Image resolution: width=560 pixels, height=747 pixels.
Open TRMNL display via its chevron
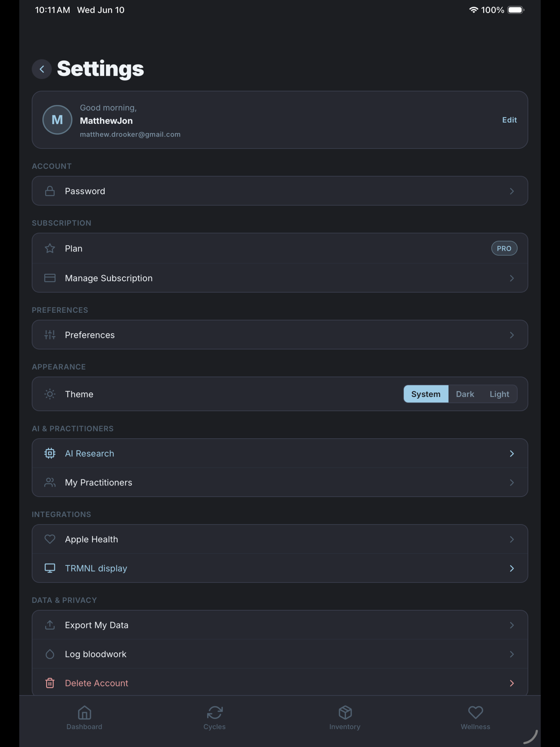click(512, 568)
